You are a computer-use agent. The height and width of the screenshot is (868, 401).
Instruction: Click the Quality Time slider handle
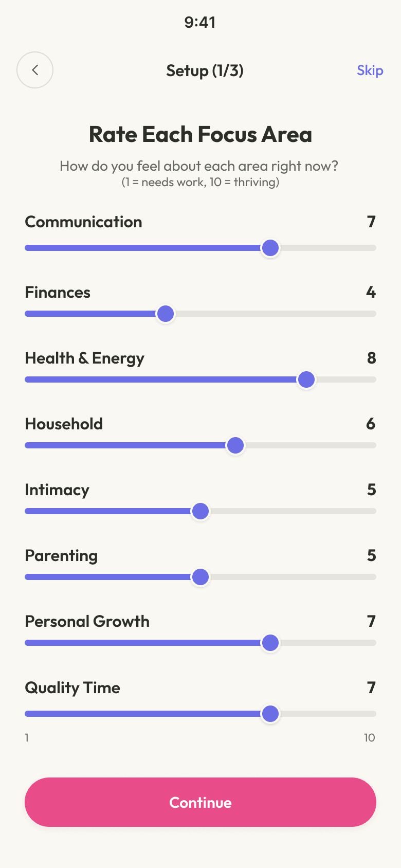tap(270, 714)
